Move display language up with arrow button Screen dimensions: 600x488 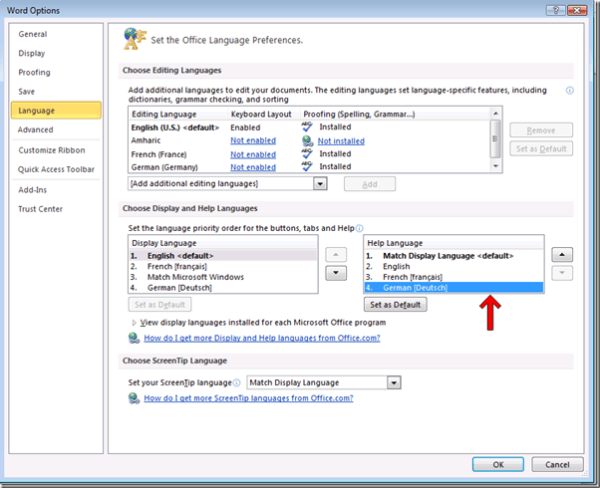tap(336, 255)
